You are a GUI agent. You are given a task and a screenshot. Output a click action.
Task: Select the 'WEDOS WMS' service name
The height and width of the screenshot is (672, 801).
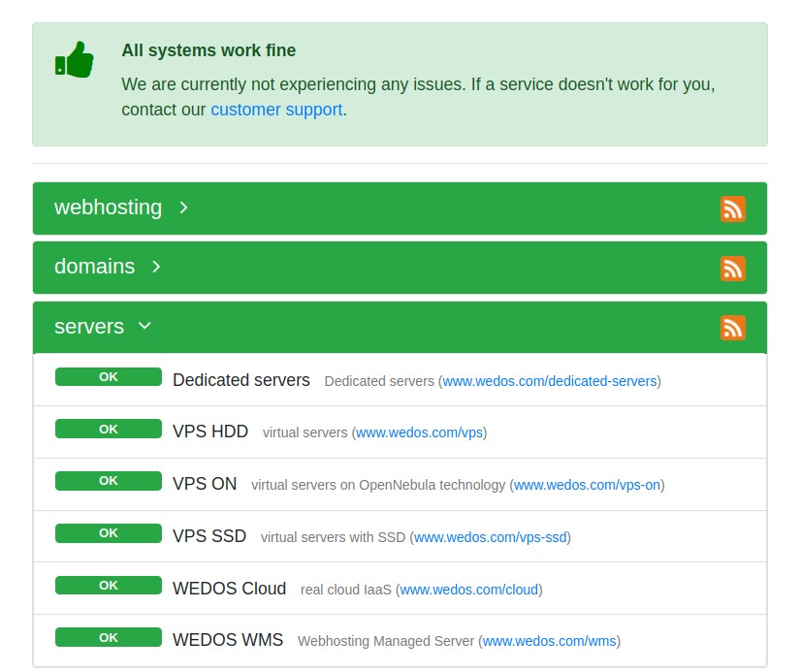click(x=228, y=640)
